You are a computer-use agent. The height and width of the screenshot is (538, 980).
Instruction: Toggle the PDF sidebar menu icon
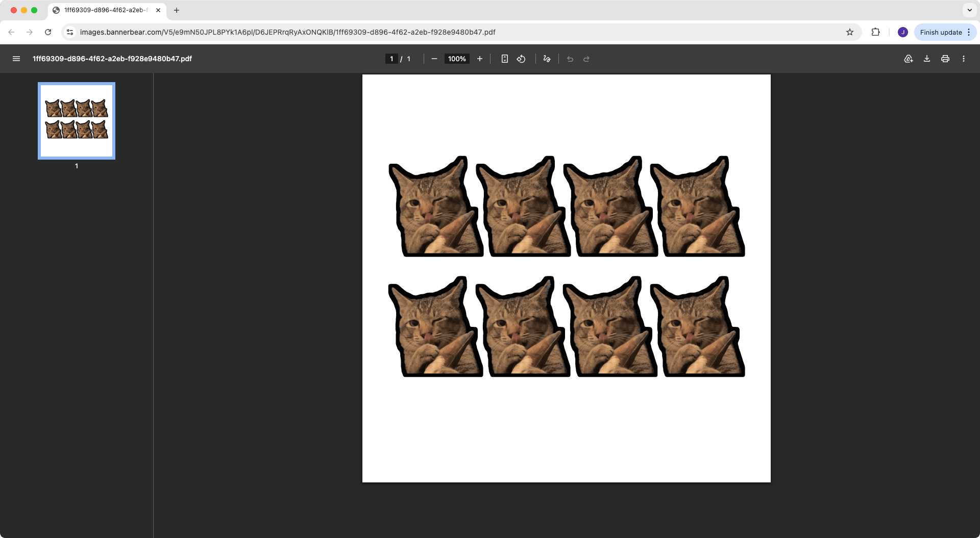click(x=16, y=59)
